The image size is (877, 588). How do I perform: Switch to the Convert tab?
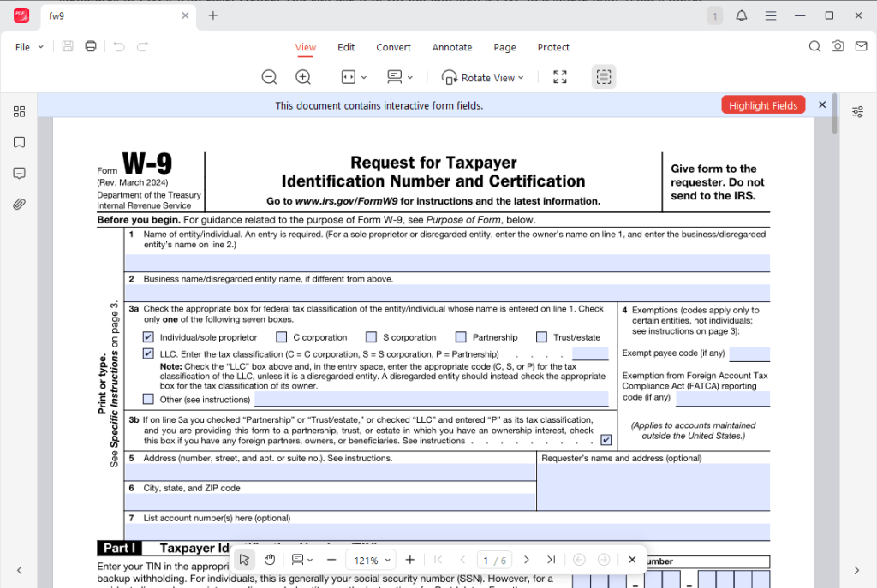[393, 48]
